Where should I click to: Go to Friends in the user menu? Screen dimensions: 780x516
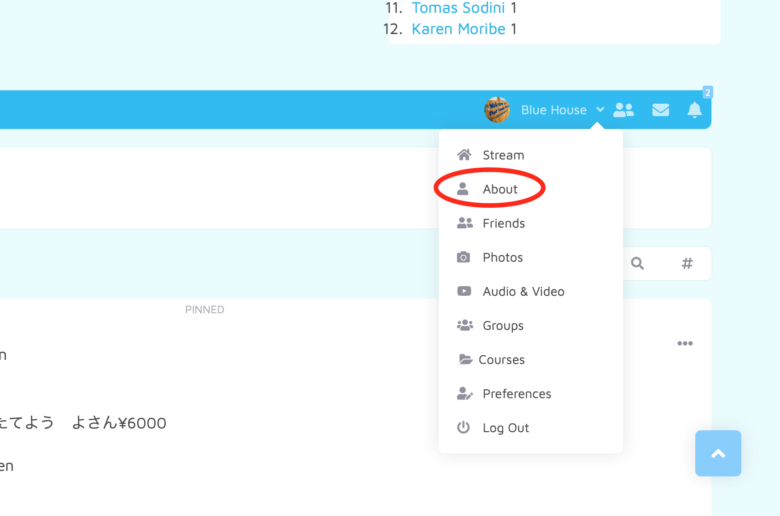tap(503, 223)
